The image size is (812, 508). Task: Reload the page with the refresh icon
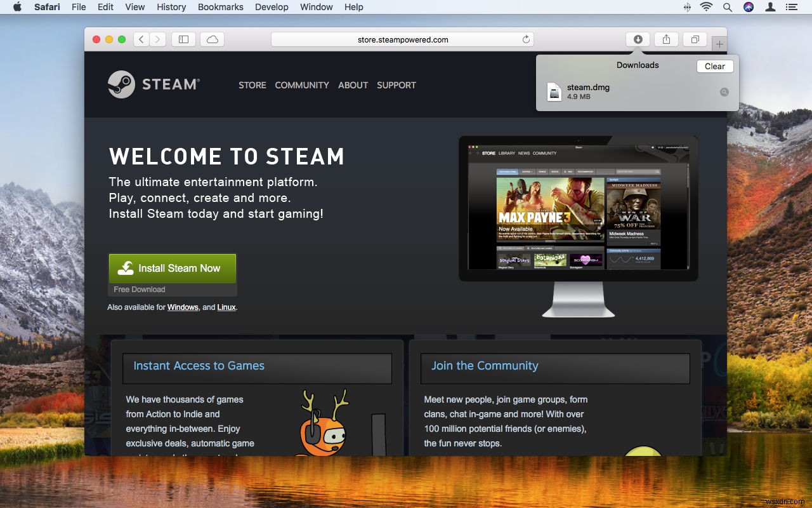tap(526, 39)
